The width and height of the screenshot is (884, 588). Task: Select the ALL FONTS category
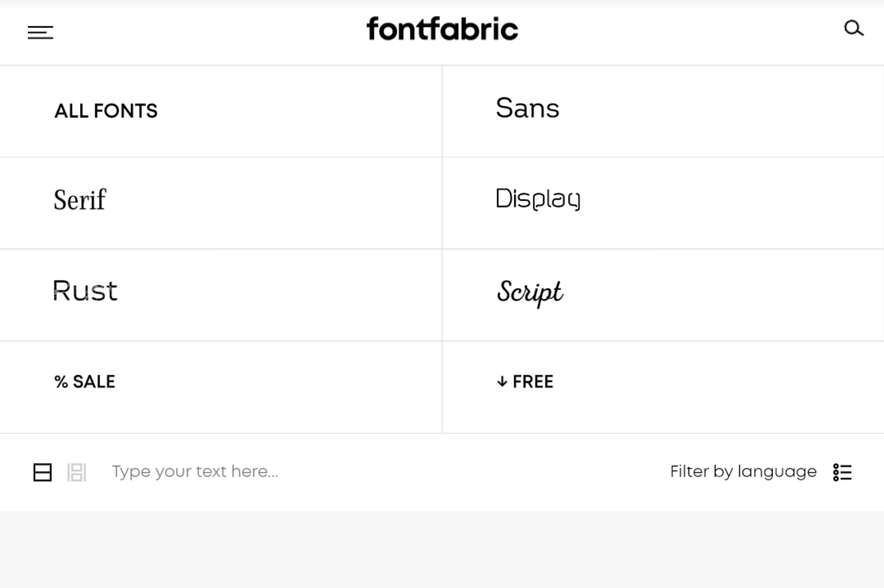(105, 111)
